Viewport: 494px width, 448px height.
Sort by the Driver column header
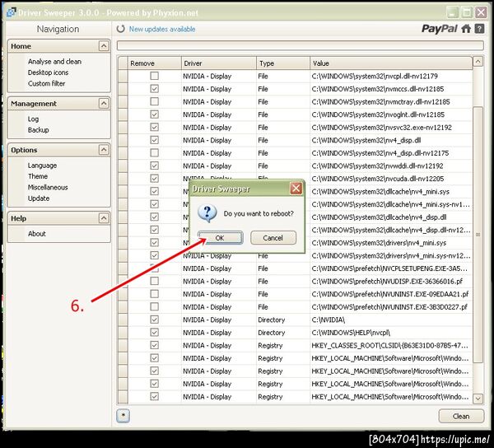point(219,63)
